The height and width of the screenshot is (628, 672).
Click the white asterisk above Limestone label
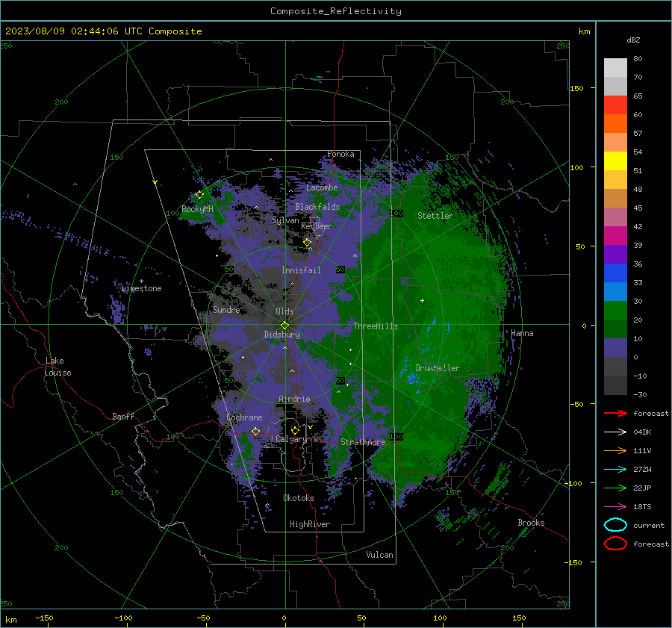coord(141,282)
